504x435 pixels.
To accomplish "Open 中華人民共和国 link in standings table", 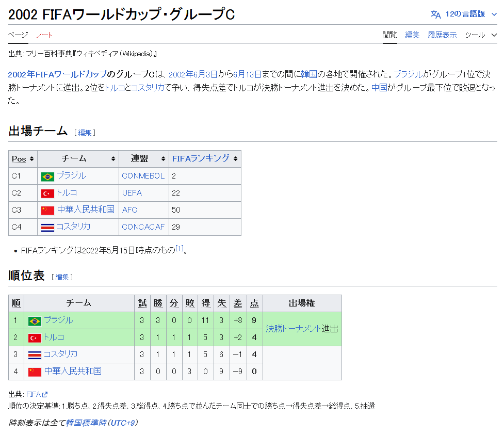I will point(73,371).
